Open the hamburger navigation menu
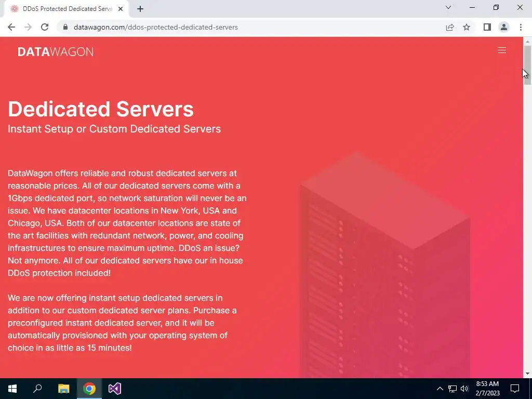Image resolution: width=532 pixels, height=399 pixels. coord(501,50)
